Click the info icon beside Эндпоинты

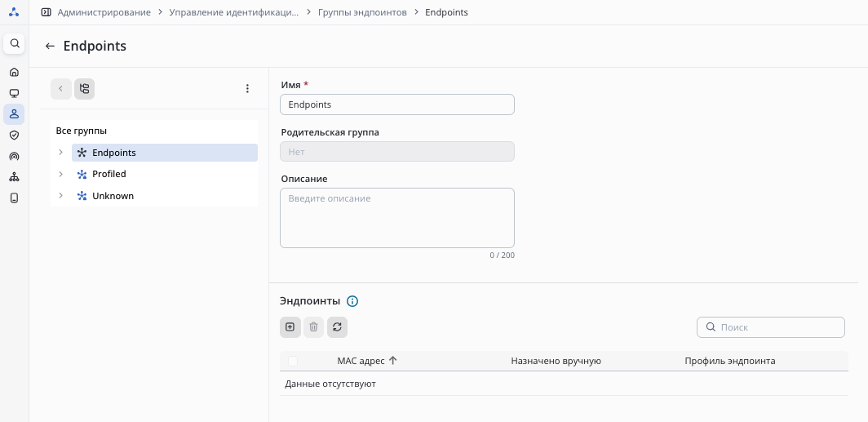[x=352, y=301]
